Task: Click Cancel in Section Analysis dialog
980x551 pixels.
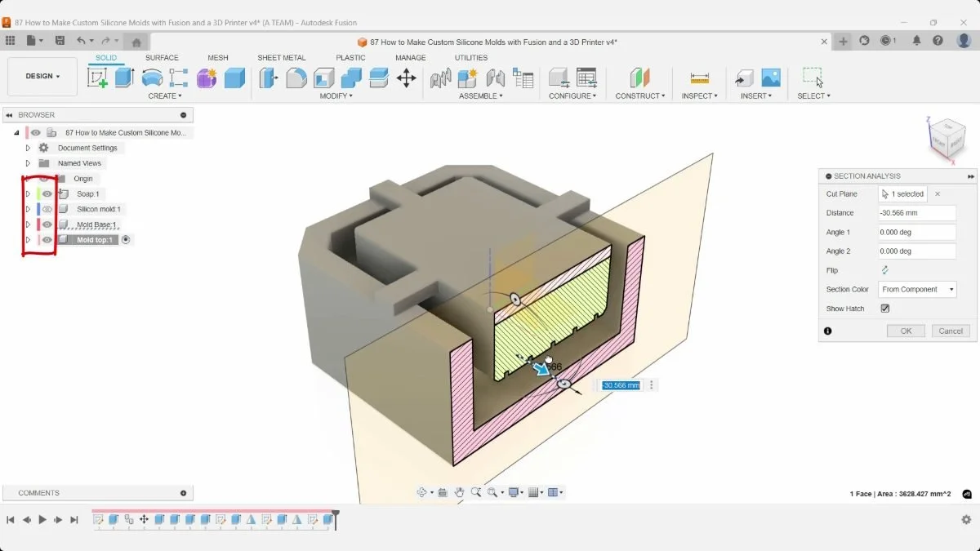Action: 951,331
